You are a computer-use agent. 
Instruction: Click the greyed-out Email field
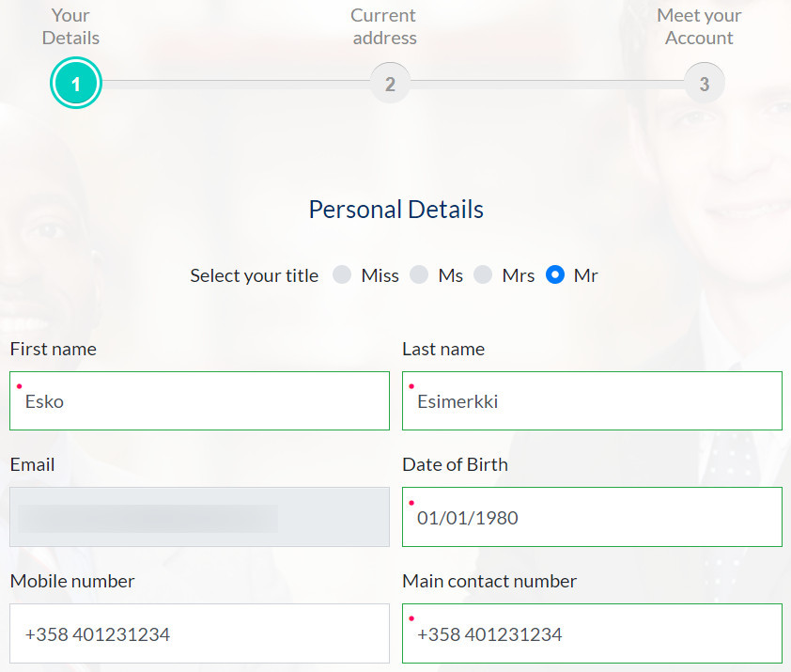pos(199,517)
